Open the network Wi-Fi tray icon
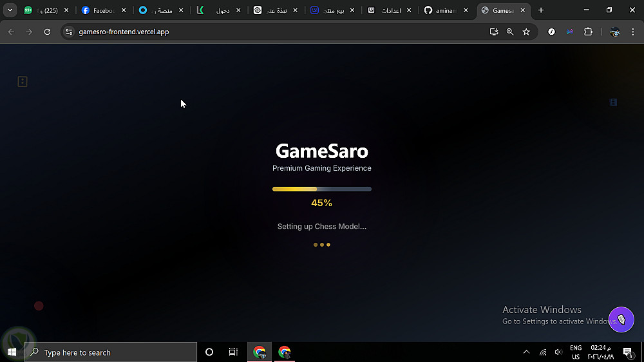This screenshot has width=644, height=362. (x=543, y=352)
